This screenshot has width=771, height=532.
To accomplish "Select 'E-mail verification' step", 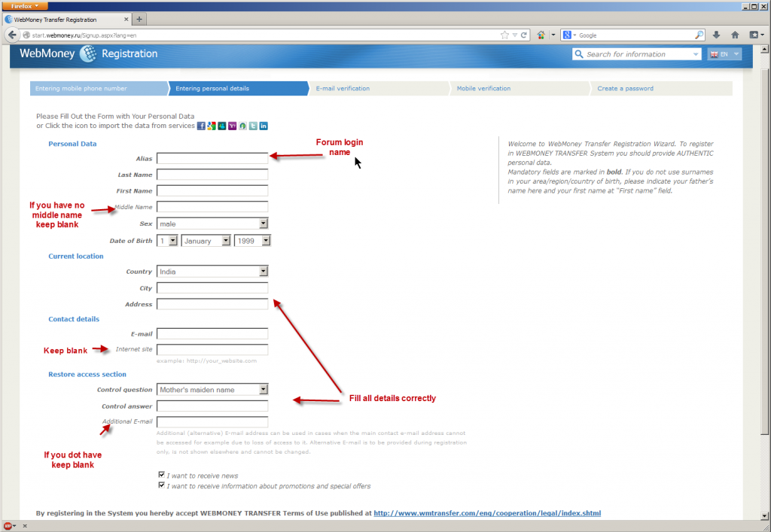I will pos(379,89).
